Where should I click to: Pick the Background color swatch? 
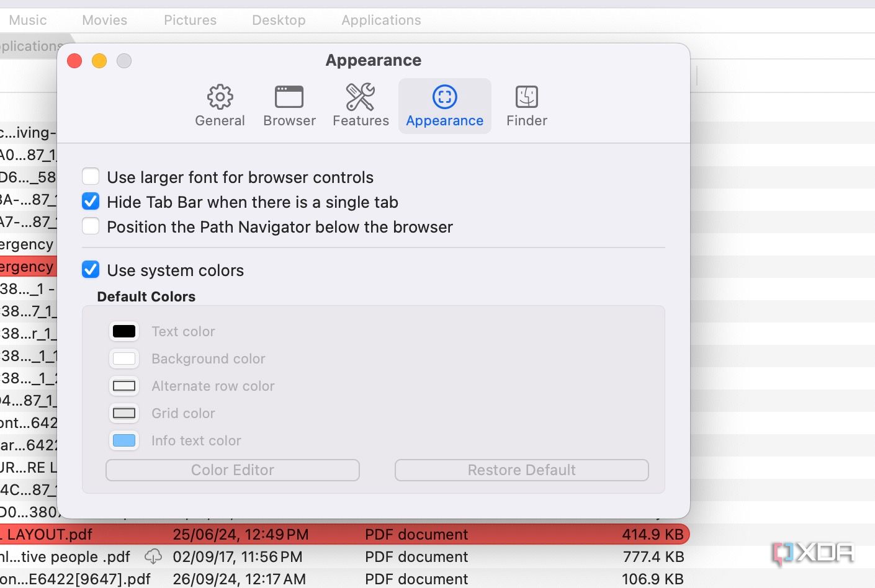[x=124, y=359]
